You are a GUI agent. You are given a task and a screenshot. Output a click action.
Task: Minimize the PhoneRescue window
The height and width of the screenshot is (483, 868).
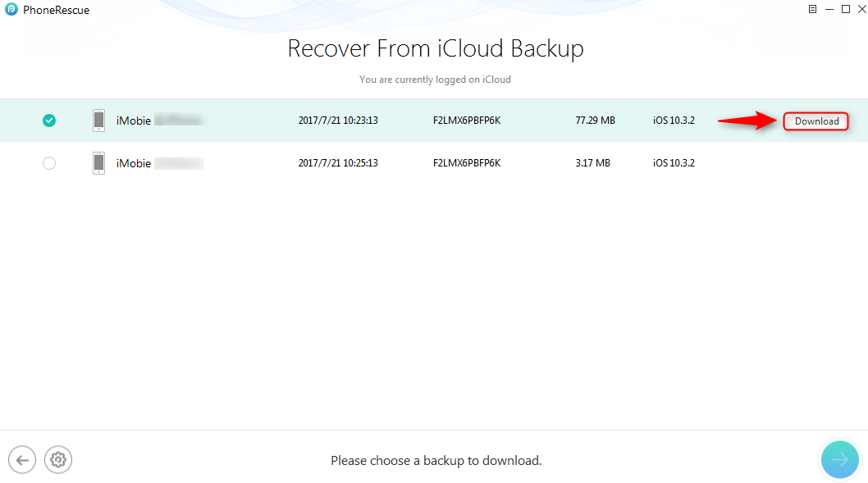(x=829, y=9)
